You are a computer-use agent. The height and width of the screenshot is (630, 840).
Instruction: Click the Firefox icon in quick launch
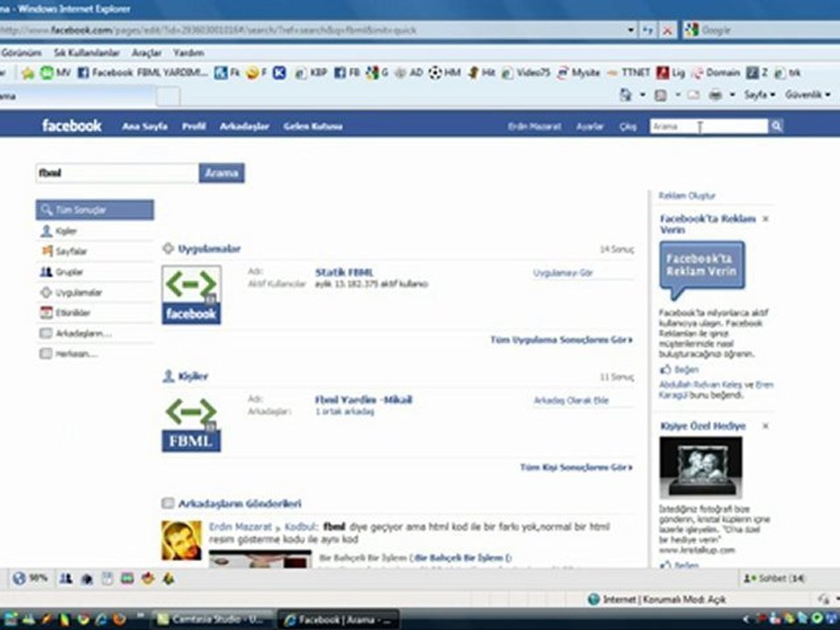click(x=119, y=619)
